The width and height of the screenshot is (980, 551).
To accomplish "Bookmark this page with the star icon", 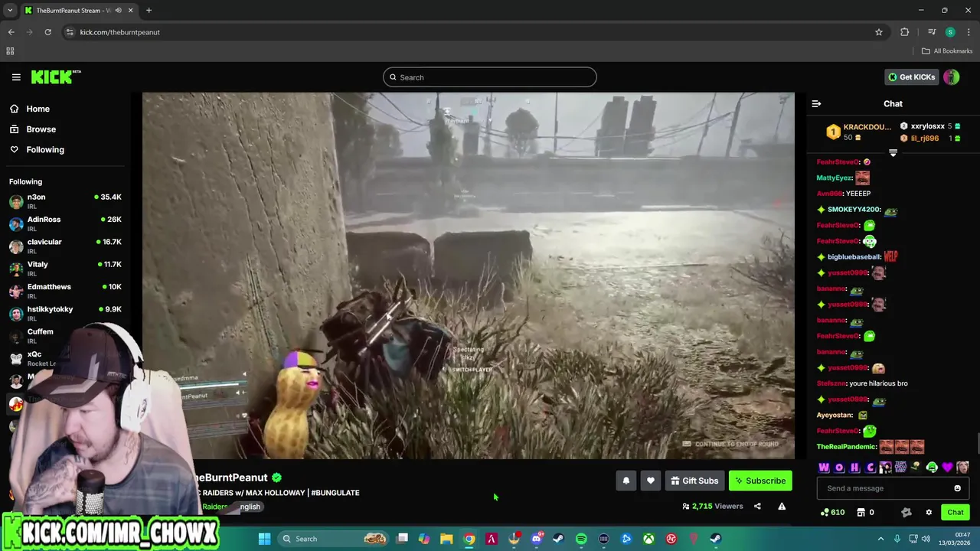I will click(879, 32).
